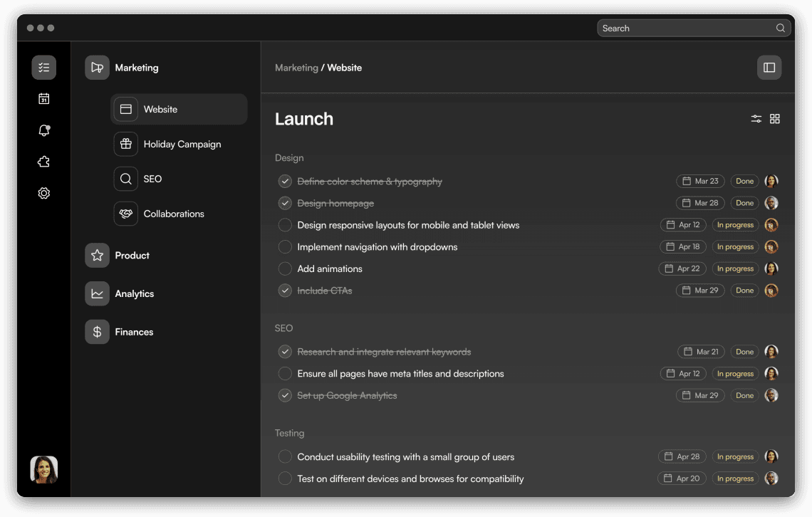Open the Marketing project group
The width and height of the screenshot is (812, 517).
tap(137, 67)
